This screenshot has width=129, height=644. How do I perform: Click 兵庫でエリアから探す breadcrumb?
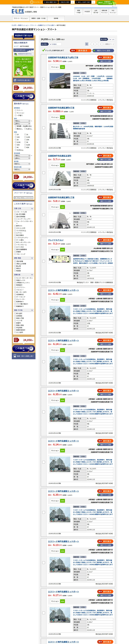[46, 25]
